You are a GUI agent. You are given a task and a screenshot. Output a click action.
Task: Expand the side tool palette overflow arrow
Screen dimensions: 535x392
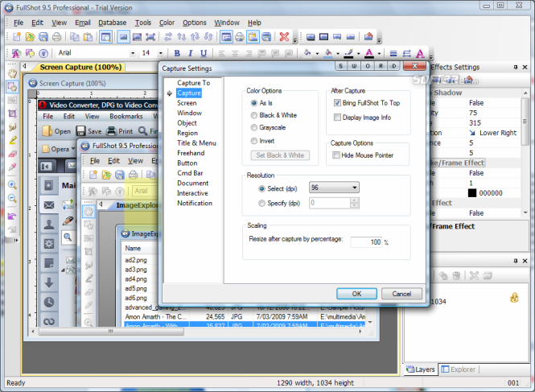(x=15, y=241)
